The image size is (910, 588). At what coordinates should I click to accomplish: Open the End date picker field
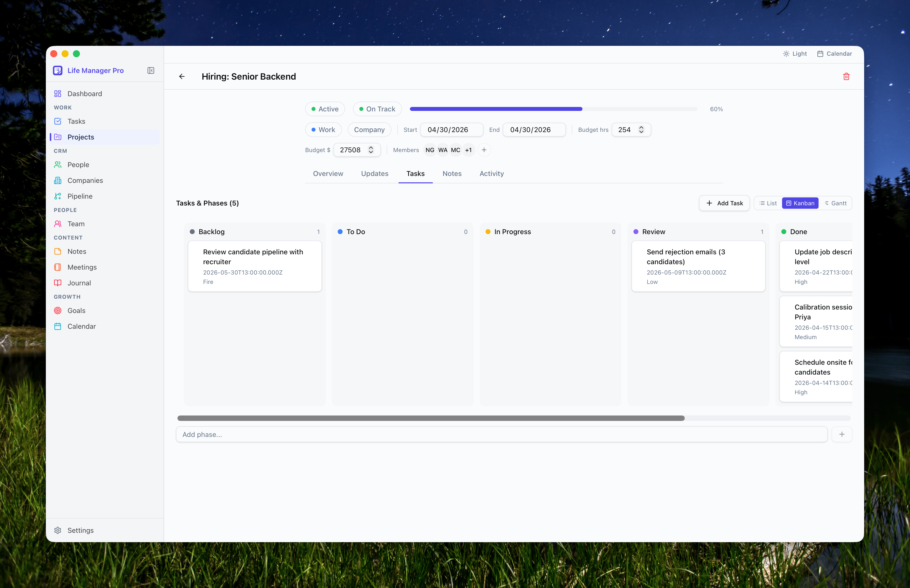(534, 130)
